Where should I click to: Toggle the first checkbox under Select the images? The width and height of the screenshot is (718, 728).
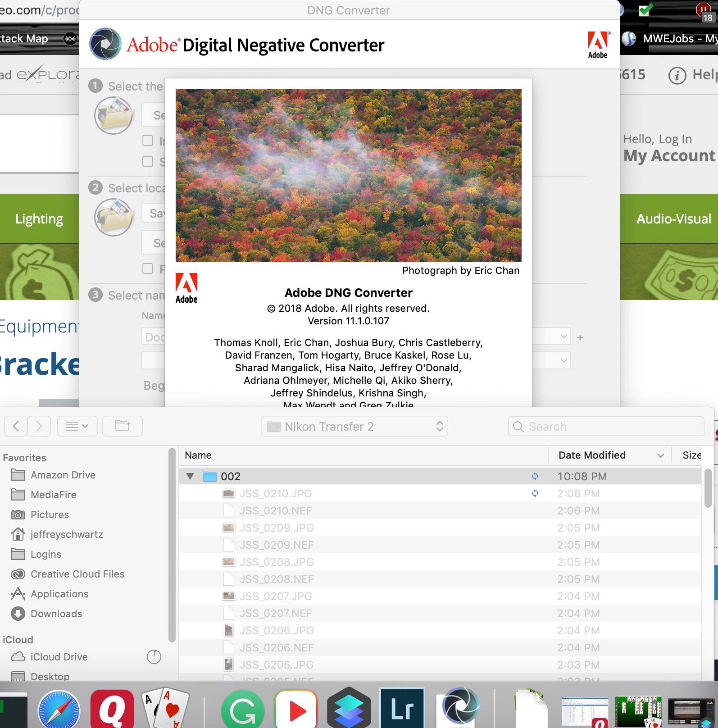click(x=148, y=141)
